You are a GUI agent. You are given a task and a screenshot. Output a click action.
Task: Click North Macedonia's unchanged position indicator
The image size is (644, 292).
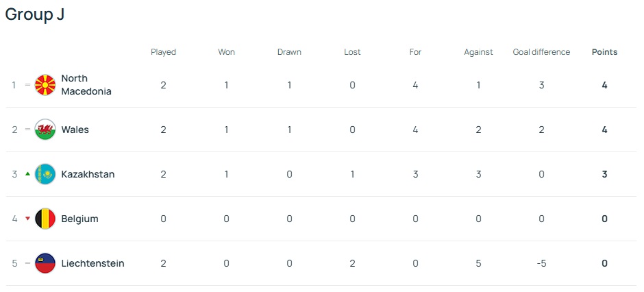(27, 85)
